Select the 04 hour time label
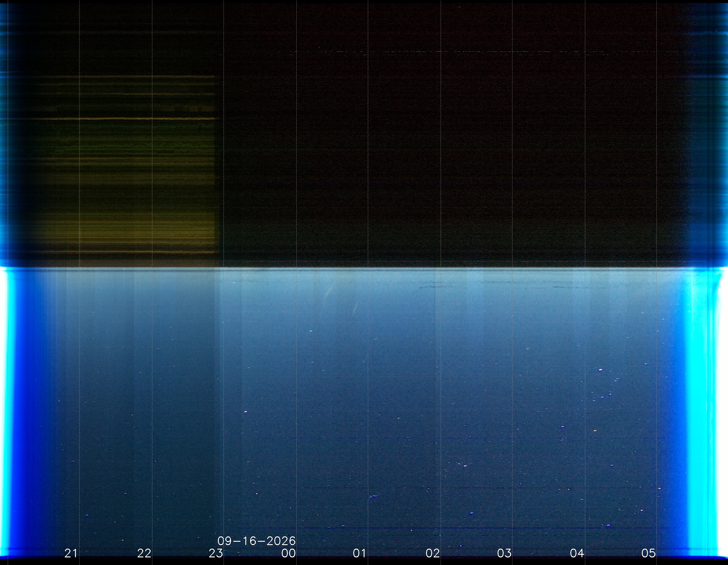Image resolution: width=728 pixels, height=565 pixels. (577, 553)
